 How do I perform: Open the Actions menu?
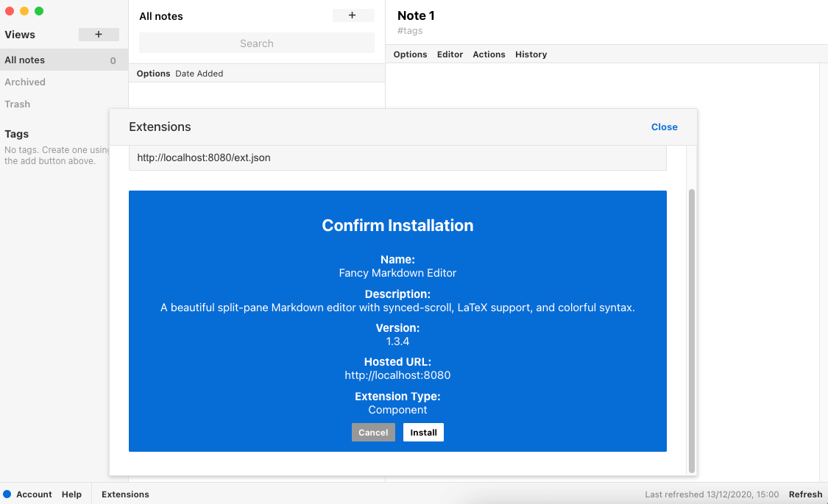point(489,54)
